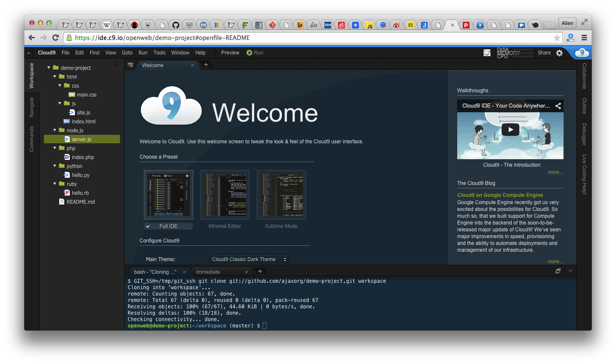Screen dimensions: 616x364
Task: Maximize the console panel icon
Action: click(x=558, y=271)
